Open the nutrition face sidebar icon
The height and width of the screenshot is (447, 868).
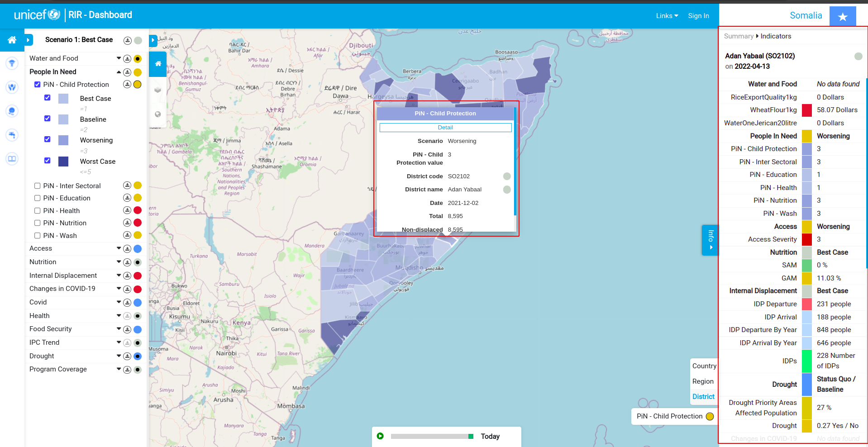point(12,111)
